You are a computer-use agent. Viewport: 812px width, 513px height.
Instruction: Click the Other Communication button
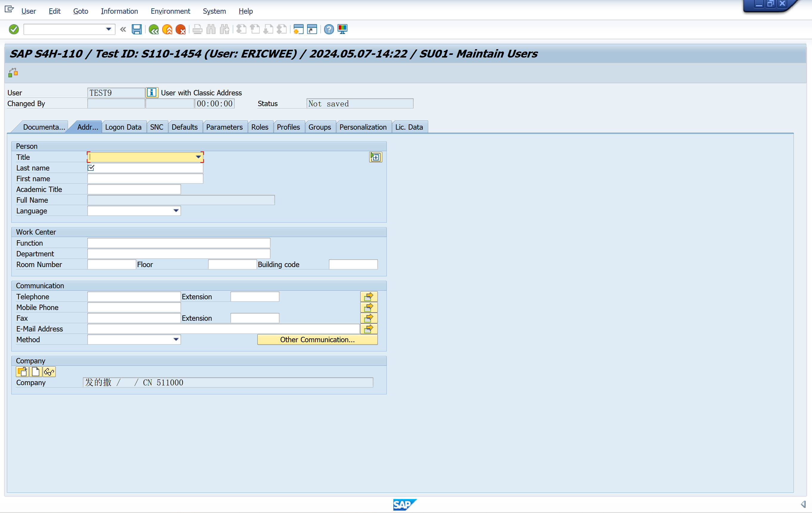point(317,340)
